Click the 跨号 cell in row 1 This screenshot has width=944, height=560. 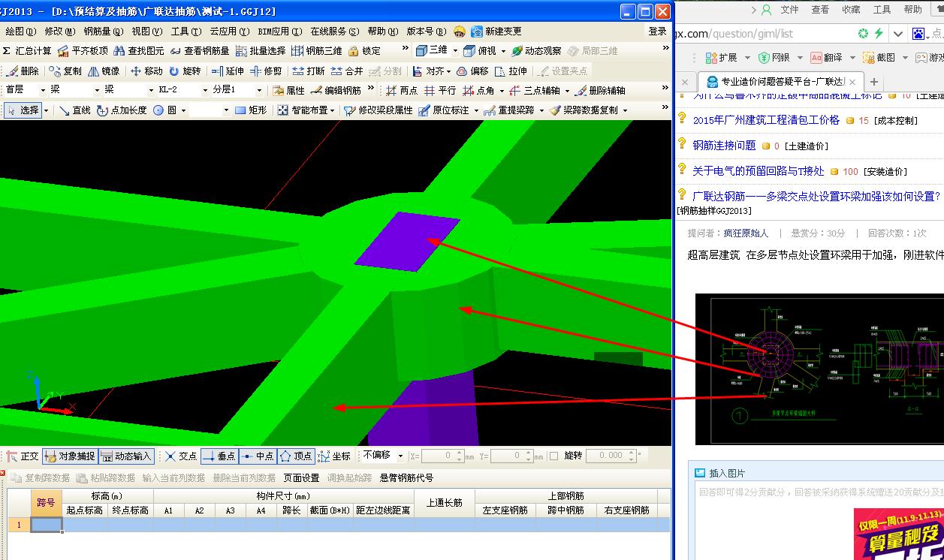tap(46, 525)
